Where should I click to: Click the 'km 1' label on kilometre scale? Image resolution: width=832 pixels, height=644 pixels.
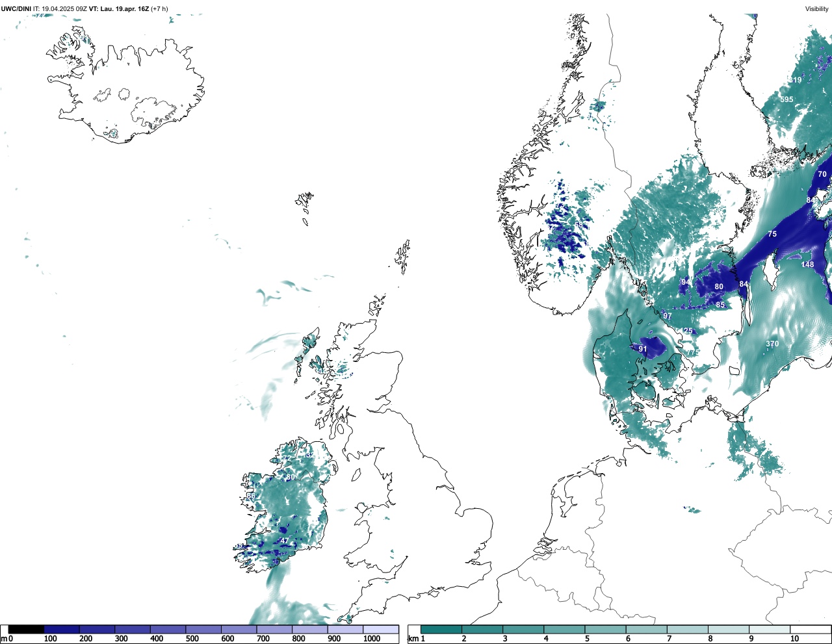[x=417, y=639]
